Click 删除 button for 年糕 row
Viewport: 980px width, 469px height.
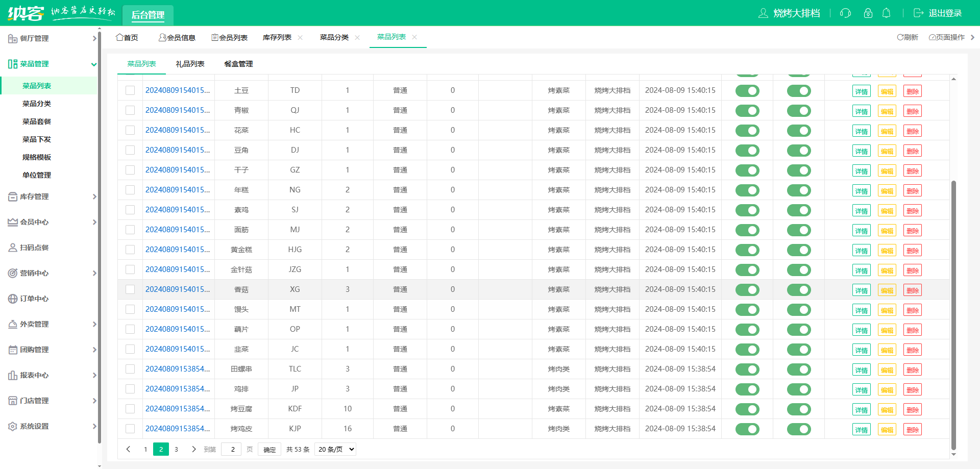[912, 191]
